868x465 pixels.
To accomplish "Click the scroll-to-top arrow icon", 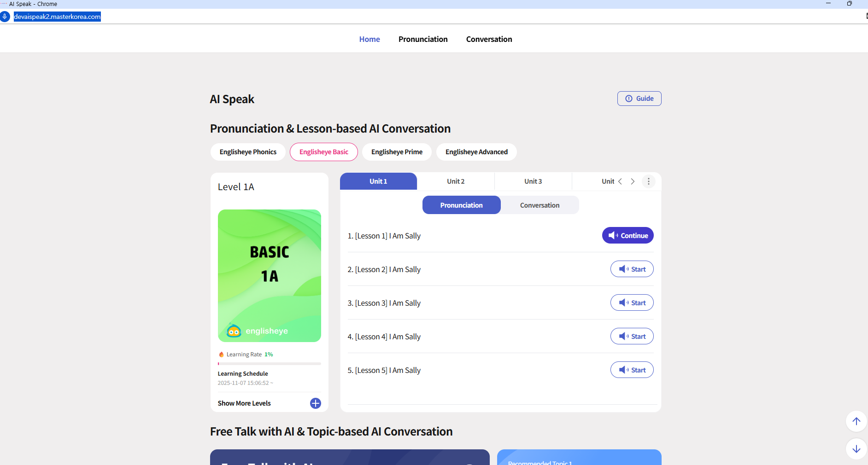I will 856,421.
